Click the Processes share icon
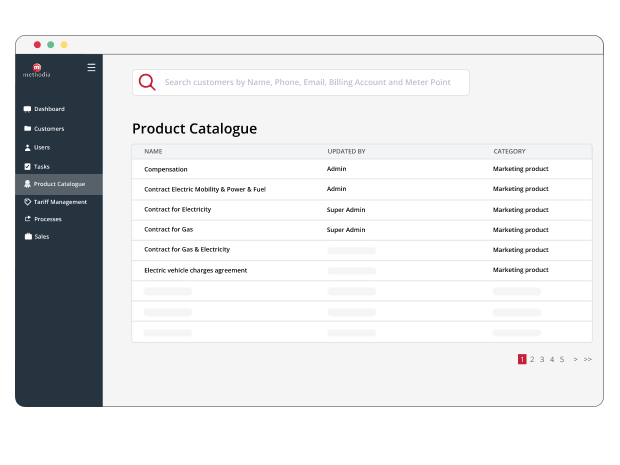 (27, 219)
